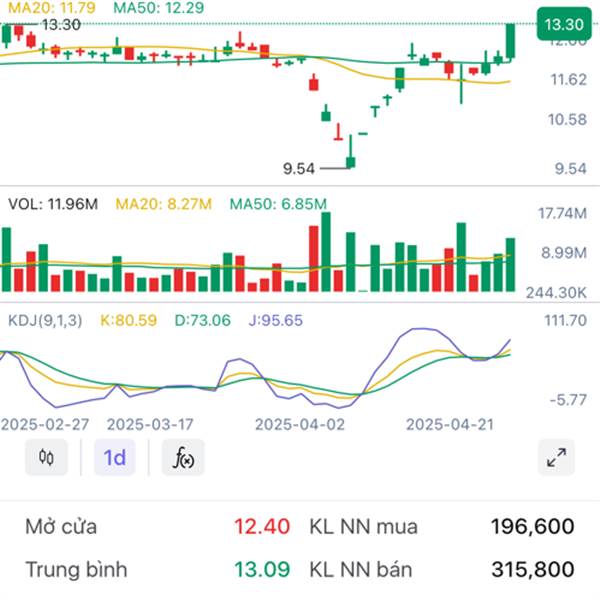The height and width of the screenshot is (600, 600).
Task: Click the tallest green volume bar
Action: click(x=326, y=252)
